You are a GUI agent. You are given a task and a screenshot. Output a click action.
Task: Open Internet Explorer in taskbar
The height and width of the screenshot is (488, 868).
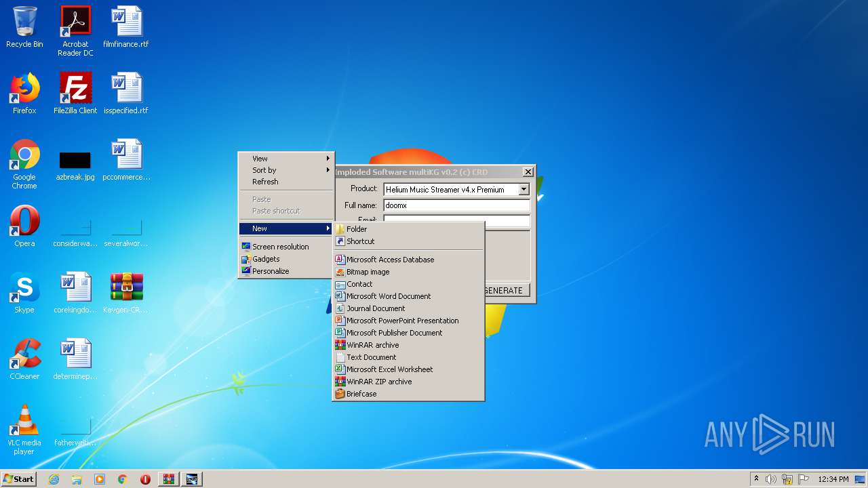tap(54, 479)
